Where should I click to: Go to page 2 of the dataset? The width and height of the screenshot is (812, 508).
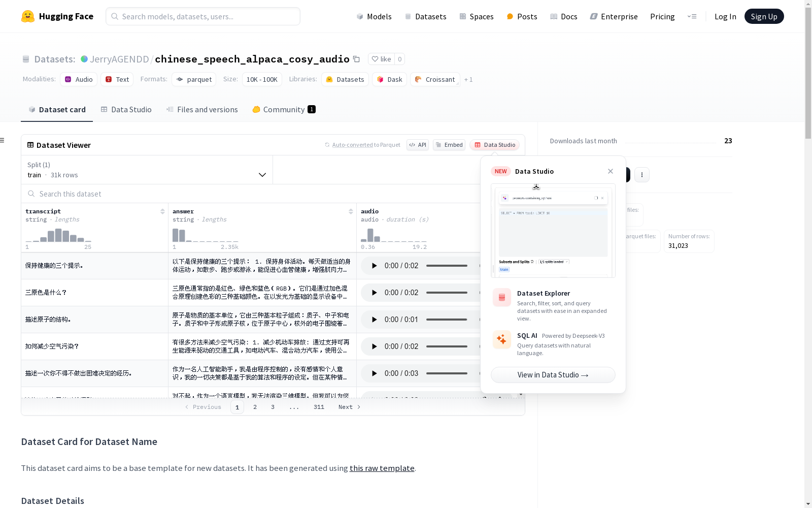[255, 407]
